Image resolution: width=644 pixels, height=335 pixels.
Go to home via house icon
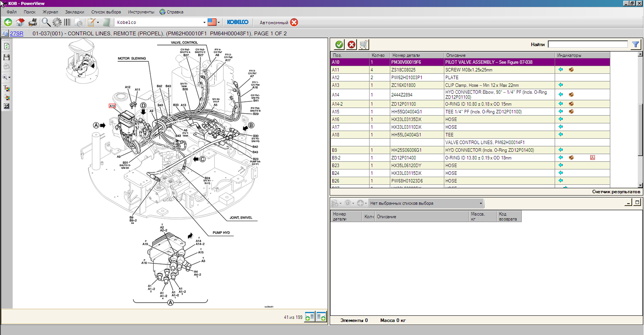pos(20,23)
